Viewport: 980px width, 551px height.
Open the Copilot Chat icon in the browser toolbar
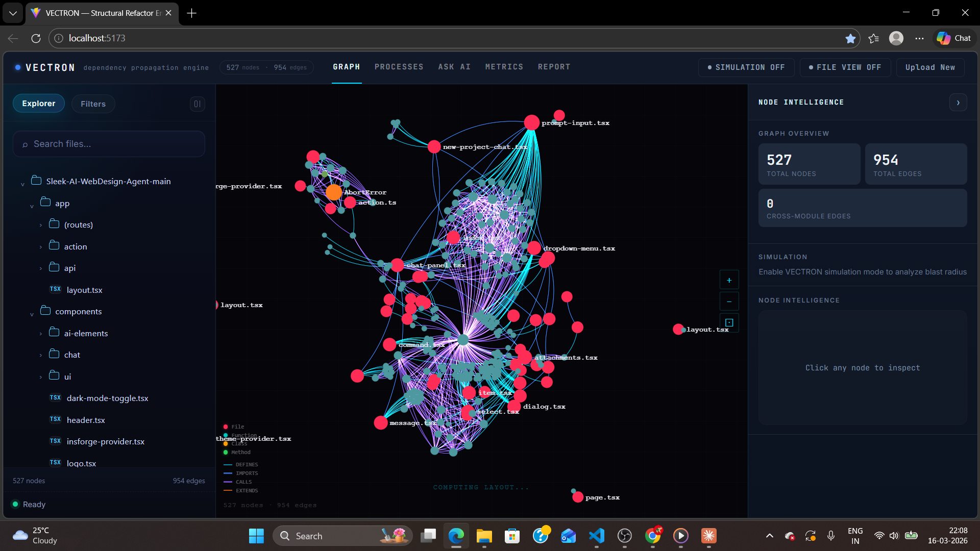point(943,38)
